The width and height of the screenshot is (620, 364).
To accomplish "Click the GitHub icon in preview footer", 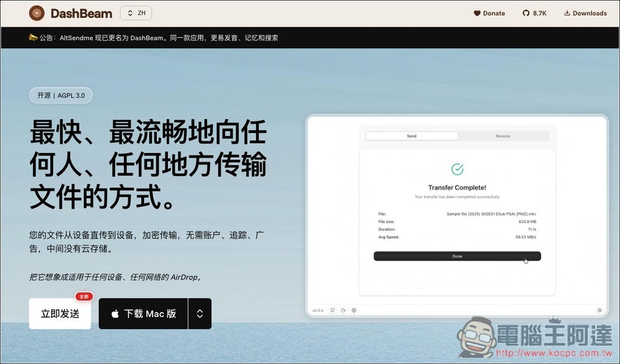I will (x=332, y=310).
